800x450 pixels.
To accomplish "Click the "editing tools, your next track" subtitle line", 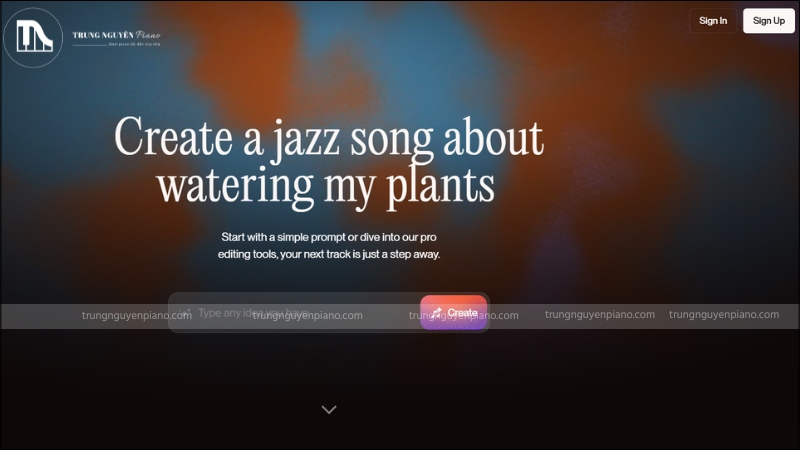I will point(329,254).
